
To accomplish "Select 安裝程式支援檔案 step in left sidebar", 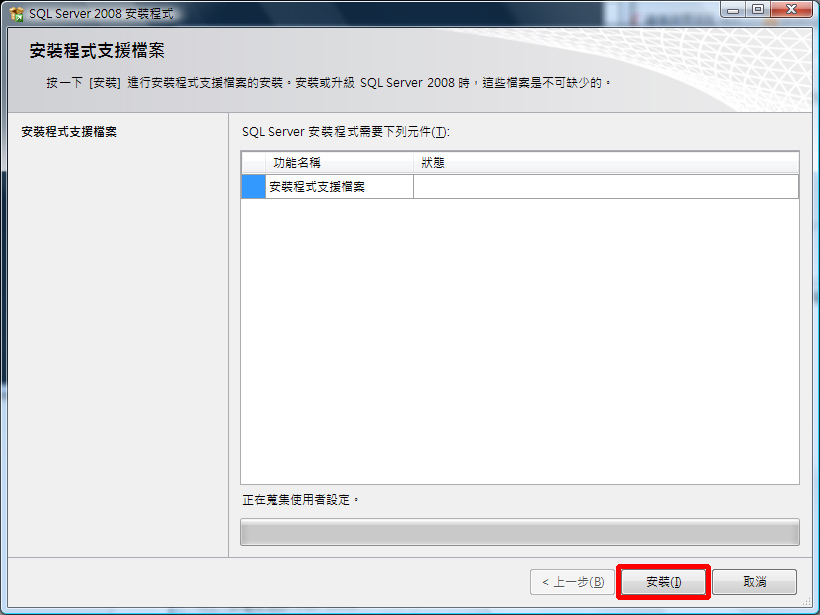I will point(69,132).
